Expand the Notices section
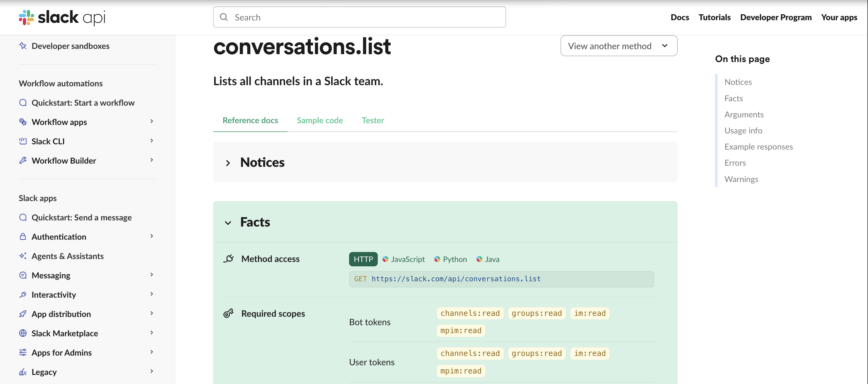868x384 pixels. (x=262, y=162)
